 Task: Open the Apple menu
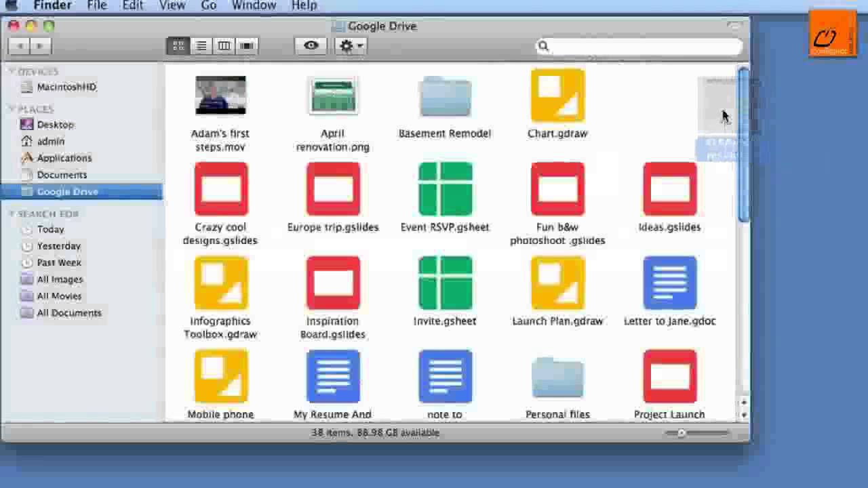click(12, 5)
